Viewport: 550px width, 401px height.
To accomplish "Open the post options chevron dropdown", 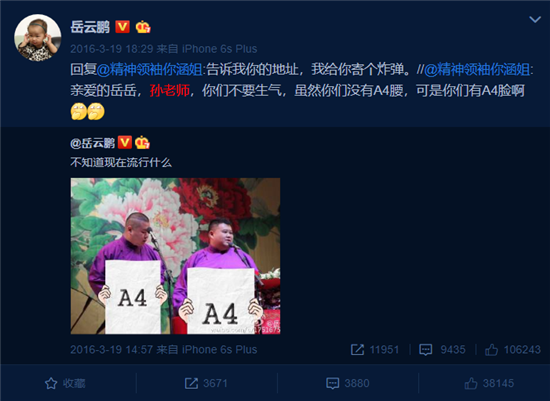I will [535, 19].
